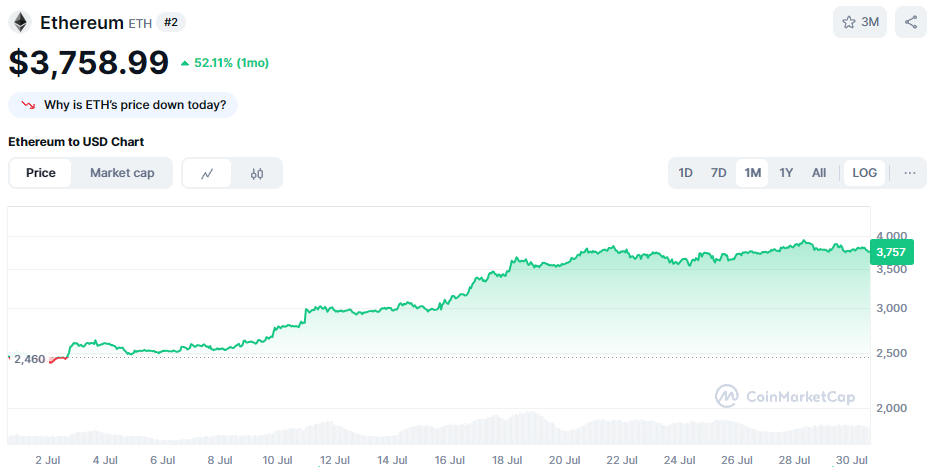Click the 4 Jul date axis label
This screenshot has width=931, height=467.
tap(105, 460)
